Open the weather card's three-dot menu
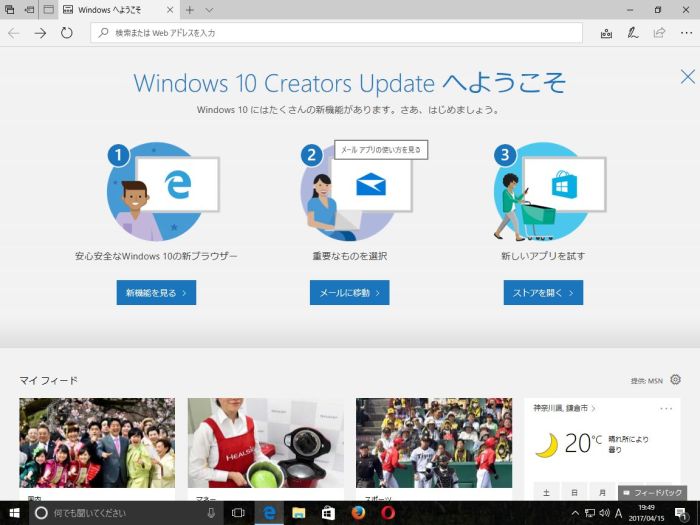Viewport: 700px width, 525px height. [x=666, y=408]
